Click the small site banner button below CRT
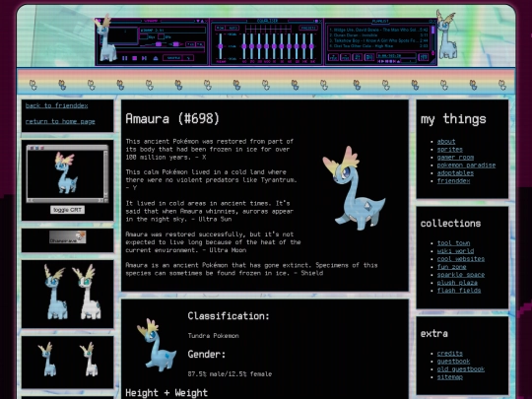The height and width of the screenshot is (399, 532). pos(68,237)
